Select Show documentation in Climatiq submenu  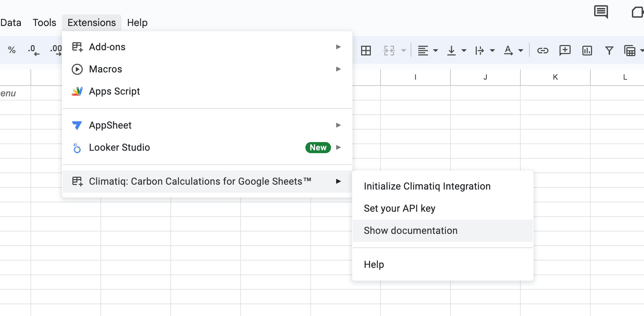(x=410, y=230)
